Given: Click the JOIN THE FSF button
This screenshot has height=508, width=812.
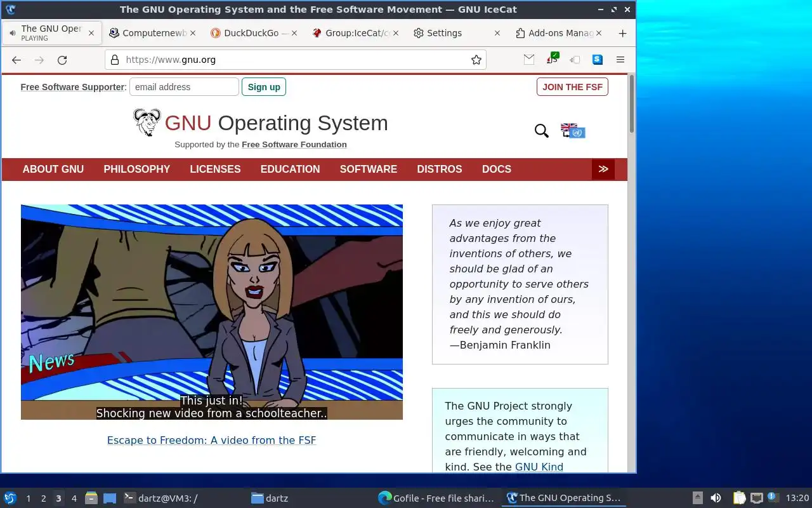Looking at the screenshot, I should click(572, 87).
